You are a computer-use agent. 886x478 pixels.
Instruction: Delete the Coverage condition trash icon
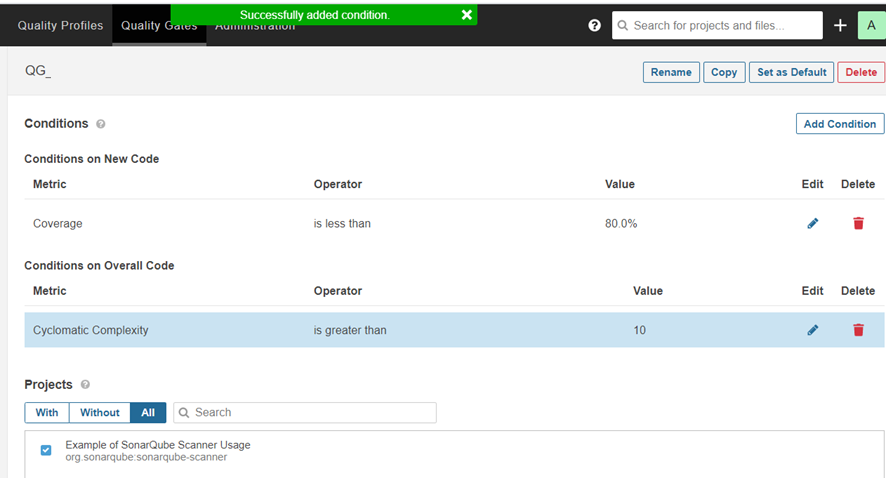pos(858,223)
